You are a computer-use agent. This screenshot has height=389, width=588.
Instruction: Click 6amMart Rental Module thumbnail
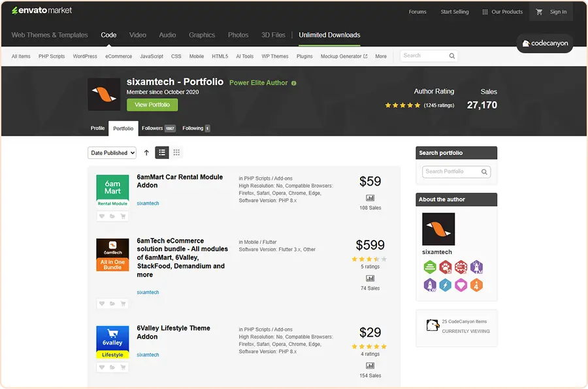click(x=112, y=192)
